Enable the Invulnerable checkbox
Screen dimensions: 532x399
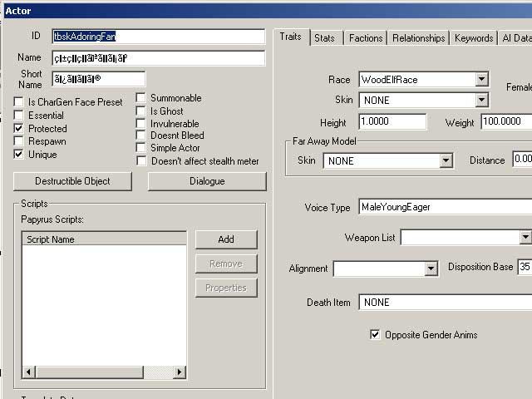pyautogui.click(x=140, y=124)
